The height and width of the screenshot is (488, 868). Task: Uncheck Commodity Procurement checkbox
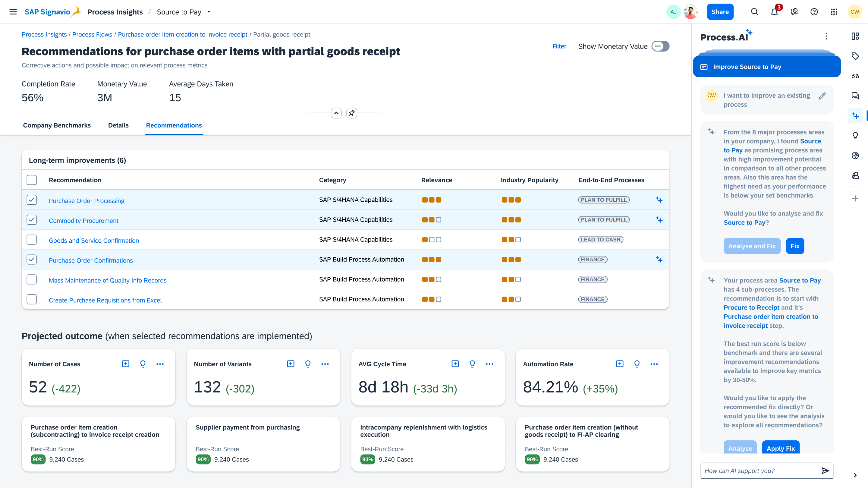pos(32,220)
